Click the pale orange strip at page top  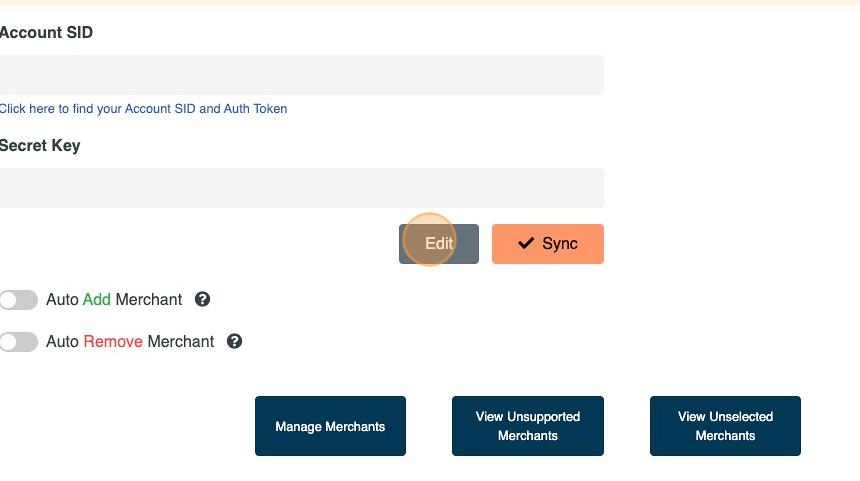tap(430, 2)
